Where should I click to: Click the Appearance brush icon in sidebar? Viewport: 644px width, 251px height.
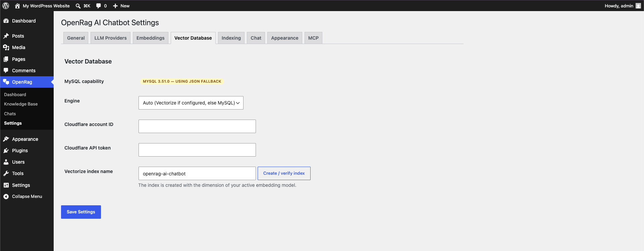coord(6,139)
